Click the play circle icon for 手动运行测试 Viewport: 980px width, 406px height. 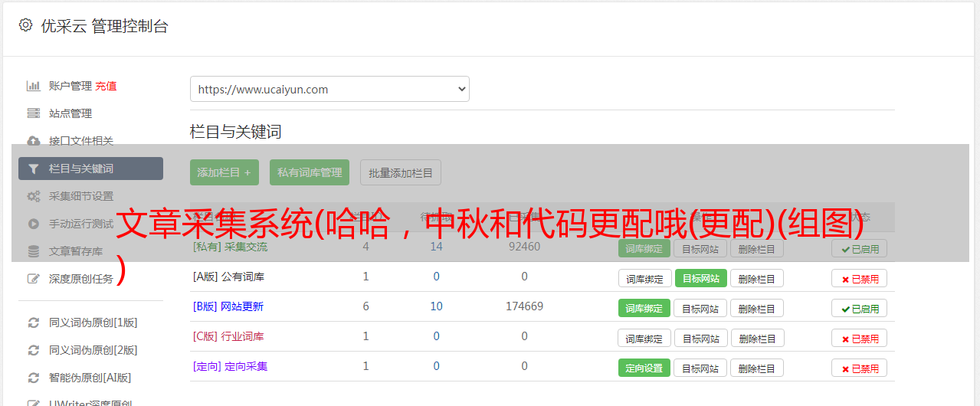pos(34,224)
